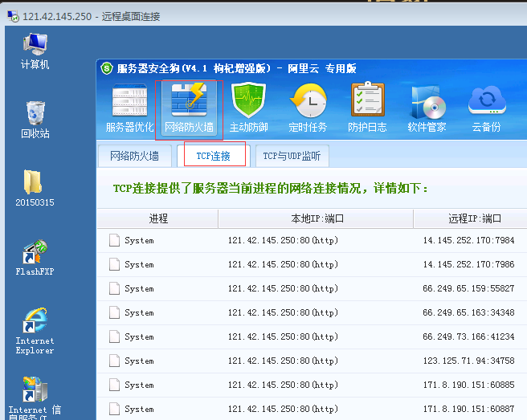Click the 121.42.145.250 远程桌面连接 window title

pos(91,17)
